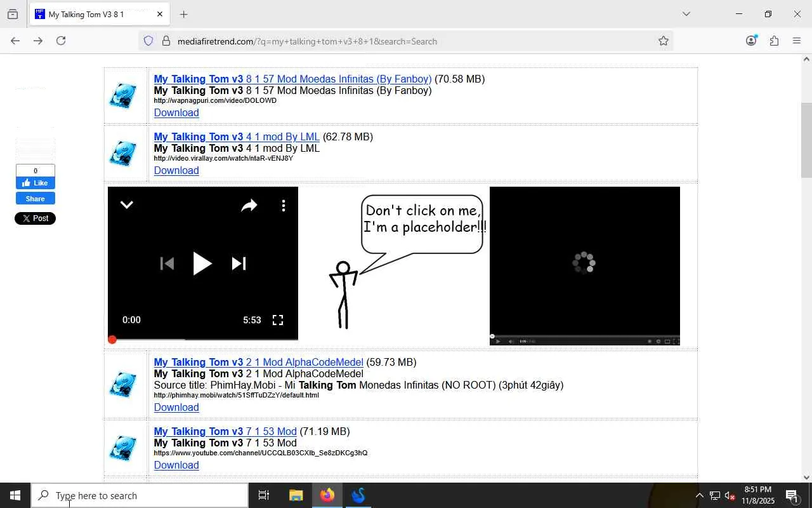This screenshot has width=812, height=508.
Task: Click the drive icon beside By LML result
Action: [x=123, y=154]
